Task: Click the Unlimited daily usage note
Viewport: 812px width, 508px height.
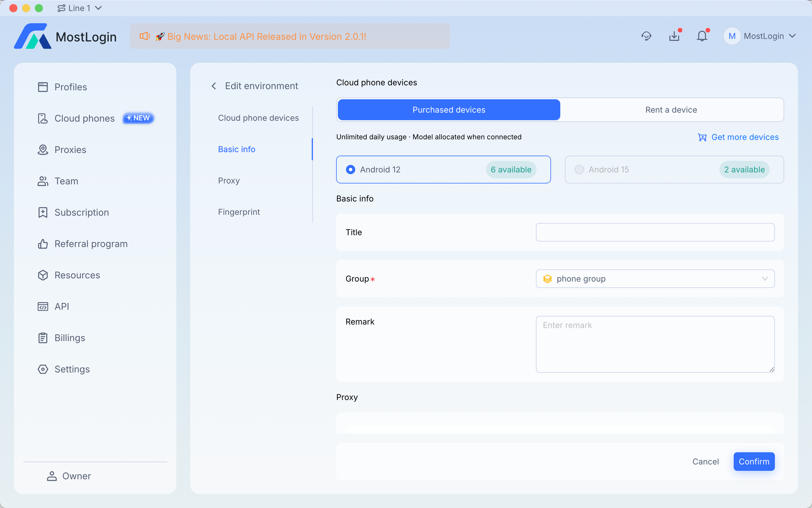Action: click(429, 137)
